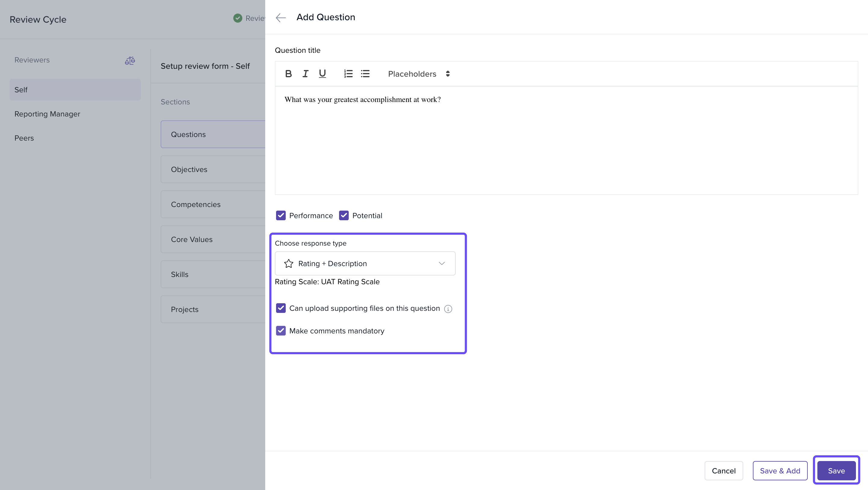
Task: Disable Make comments mandatory
Action: coord(281,331)
